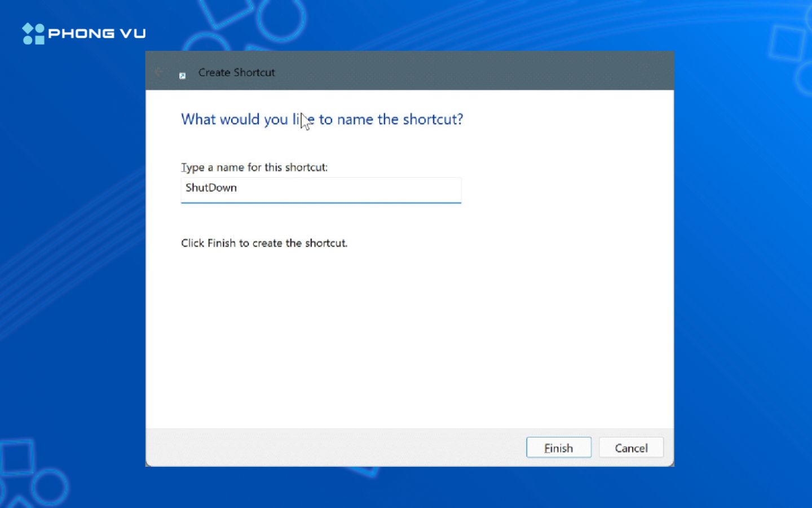Select the ShutDown text in the name field
This screenshot has width=812, height=508.
pos(211,187)
